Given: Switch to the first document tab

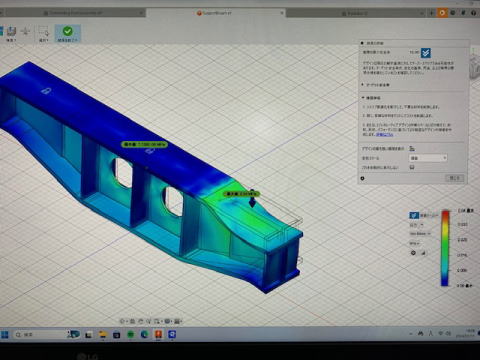Looking at the screenshot, I should pos(76,13).
